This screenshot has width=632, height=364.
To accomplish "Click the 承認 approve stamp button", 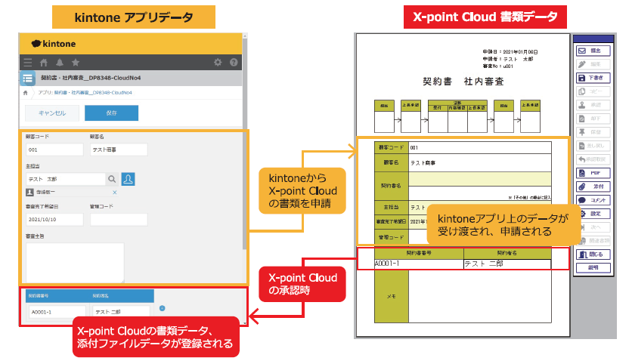I will click(x=593, y=105).
